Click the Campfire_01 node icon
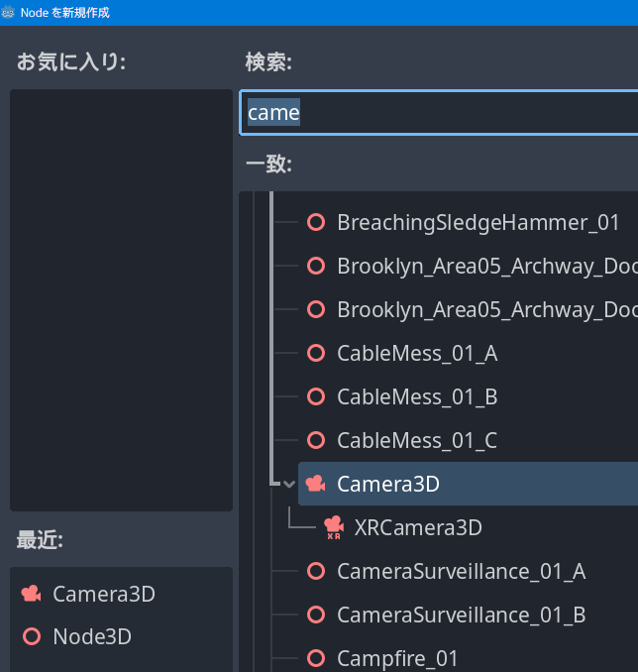The image size is (638, 672). (316, 658)
